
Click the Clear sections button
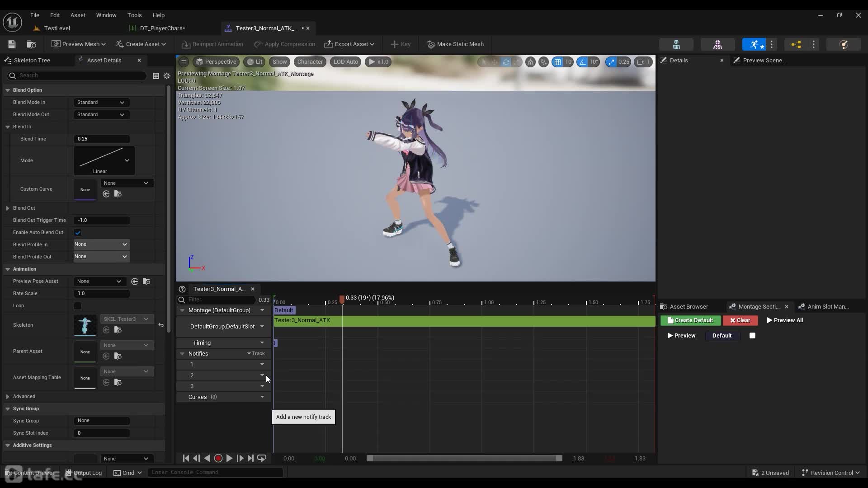[x=740, y=320]
